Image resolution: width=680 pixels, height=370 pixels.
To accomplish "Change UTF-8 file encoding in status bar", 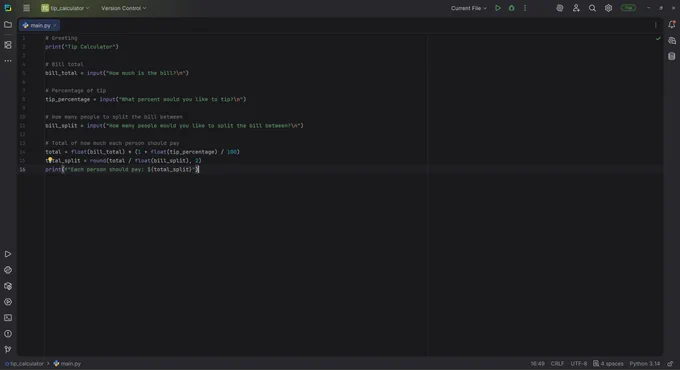I will coord(579,363).
